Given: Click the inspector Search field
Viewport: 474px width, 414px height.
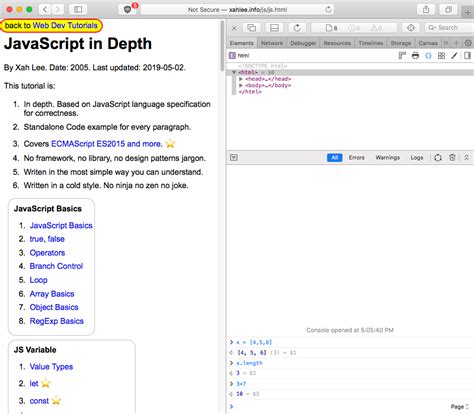Looking at the screenshot, I should point(449,28).
